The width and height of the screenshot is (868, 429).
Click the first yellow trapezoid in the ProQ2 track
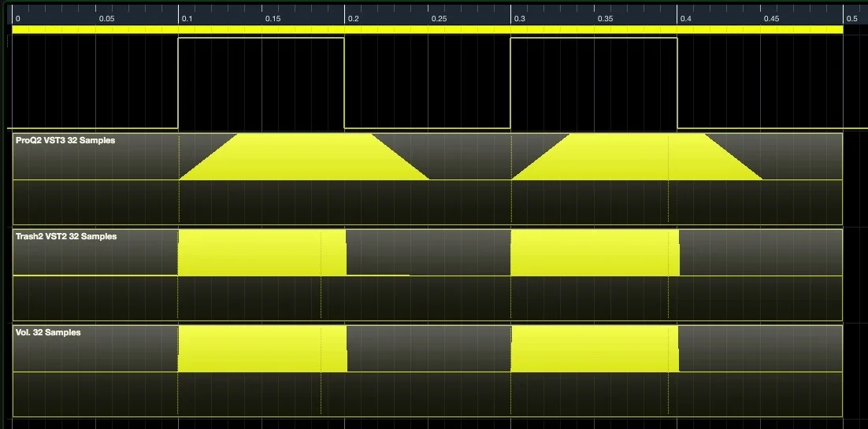[x=304, y=157]
